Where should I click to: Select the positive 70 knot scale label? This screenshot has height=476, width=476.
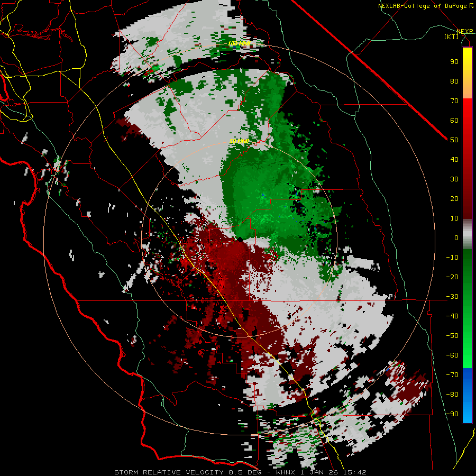point(454,101)
